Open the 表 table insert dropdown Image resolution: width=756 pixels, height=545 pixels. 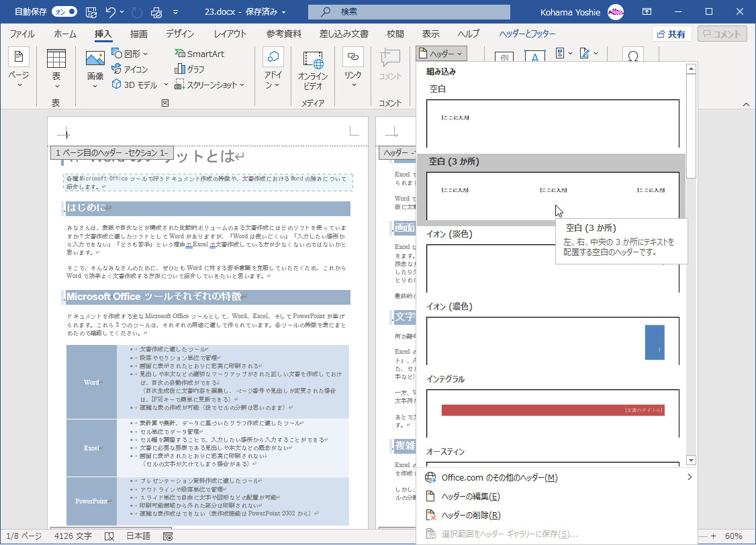tap(56, 68)
